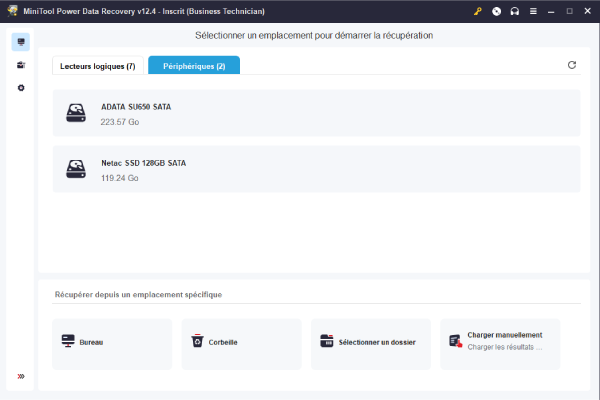Click the 223.57 Go size text

click(120, 122)
